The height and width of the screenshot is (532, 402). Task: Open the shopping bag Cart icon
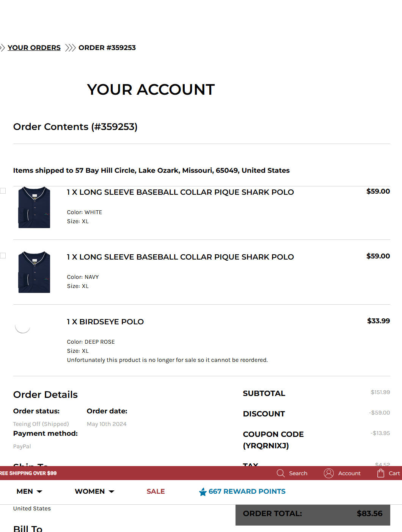(x=381, y=473)
